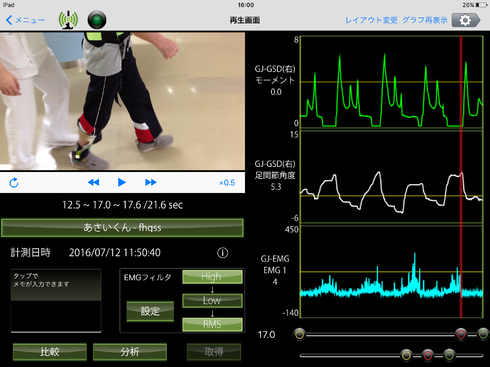Select the yellow start knob on upper slider
The height and width of the screenshot is (367, 490).
299,334
